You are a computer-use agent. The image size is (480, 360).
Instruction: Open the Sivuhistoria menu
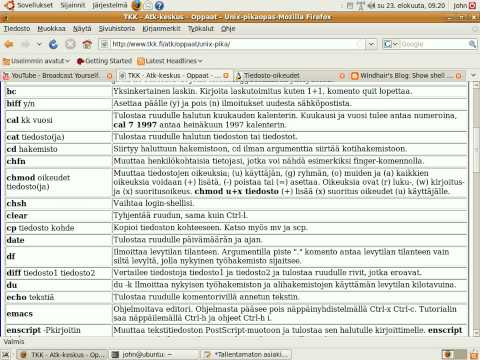(x=117, y=29)
